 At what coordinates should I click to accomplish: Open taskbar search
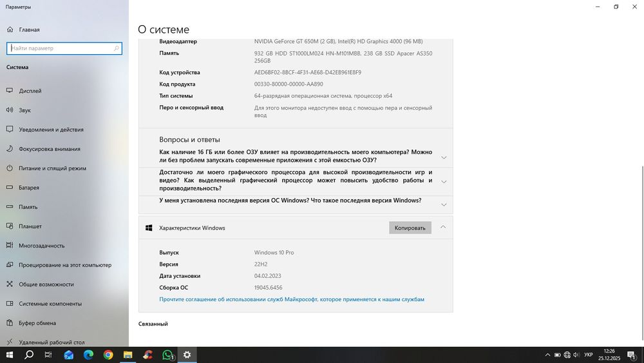click(x=29, y=355)
